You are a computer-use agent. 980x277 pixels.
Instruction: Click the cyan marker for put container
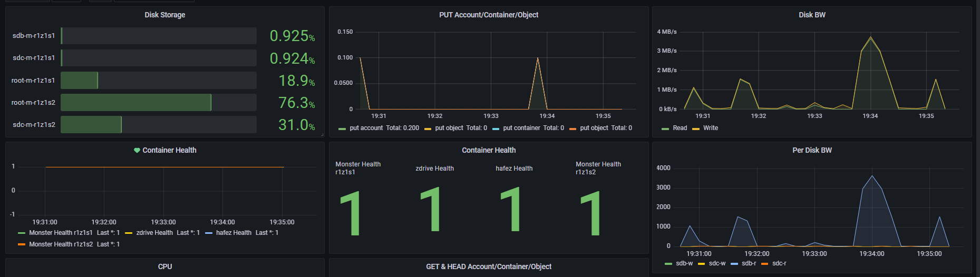[x=496, y=128]
